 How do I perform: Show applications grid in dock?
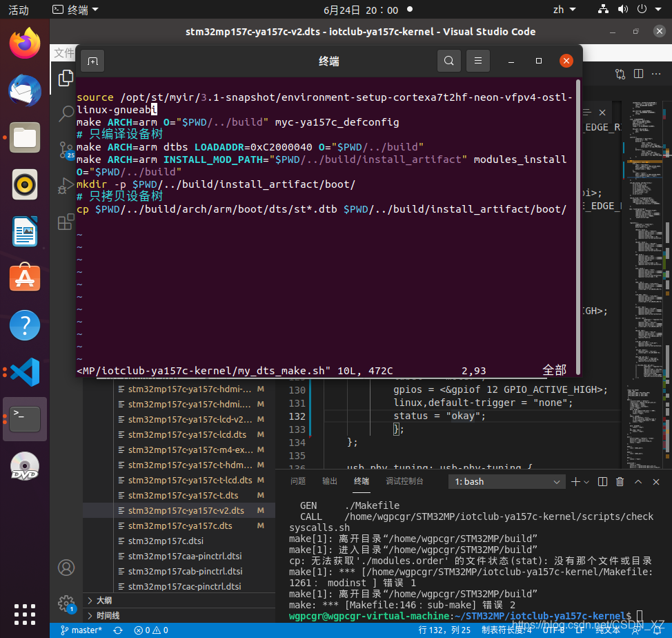click(x=25, y=614)
